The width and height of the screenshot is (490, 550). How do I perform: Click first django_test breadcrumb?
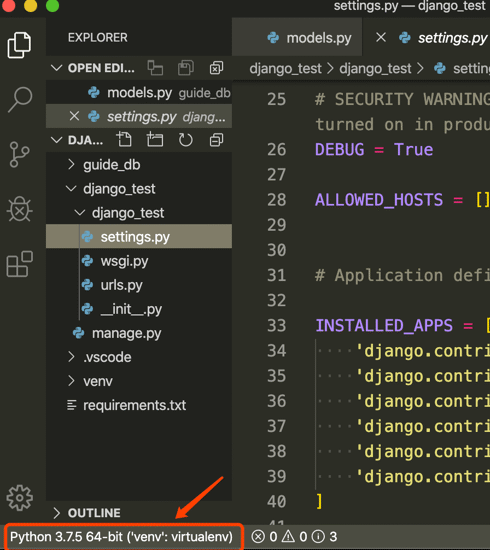pyautogui.click(x=285, y=68)
